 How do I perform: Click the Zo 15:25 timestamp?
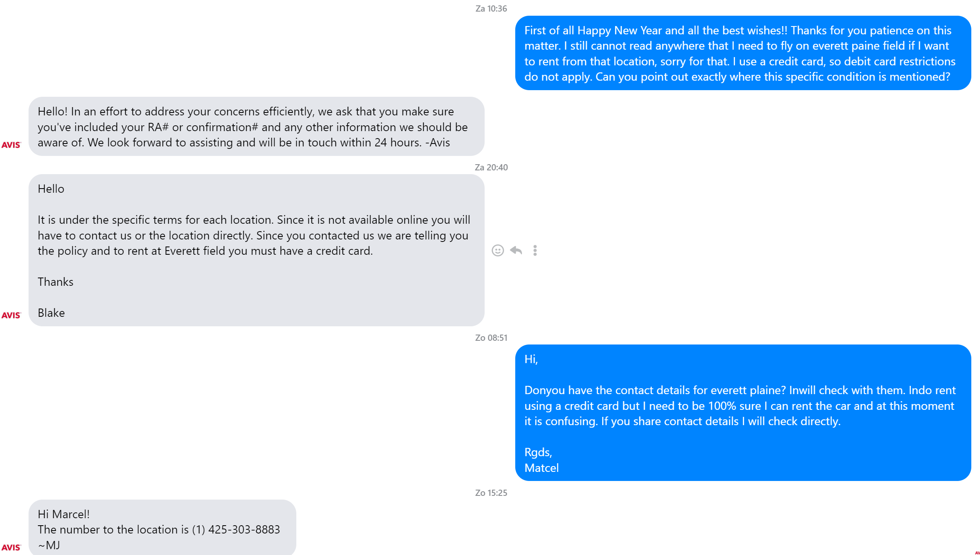[491, 493]
